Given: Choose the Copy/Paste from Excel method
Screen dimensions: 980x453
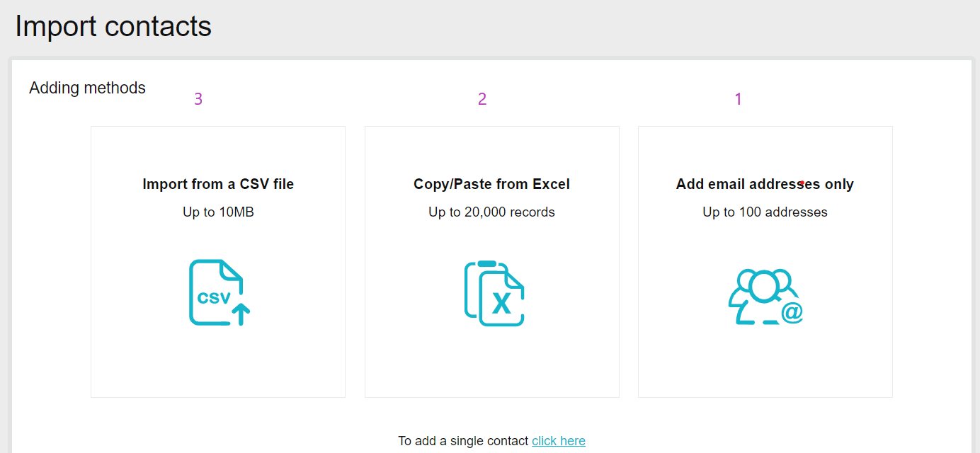Looking at the screenshot, I should [x=491, y=260].
